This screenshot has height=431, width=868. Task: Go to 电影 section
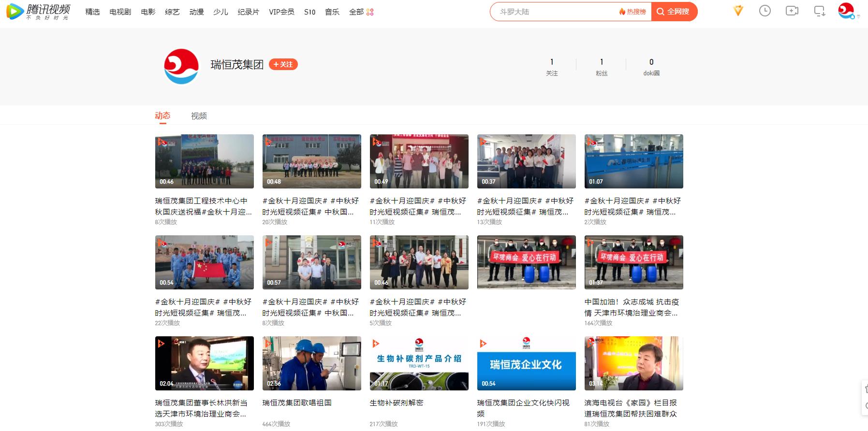tap(148, 12)
